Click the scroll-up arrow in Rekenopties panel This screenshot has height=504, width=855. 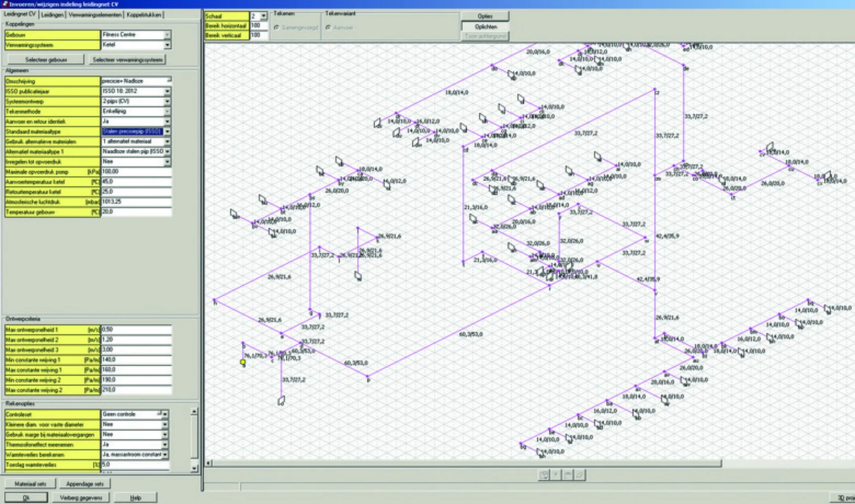point(194,411)
